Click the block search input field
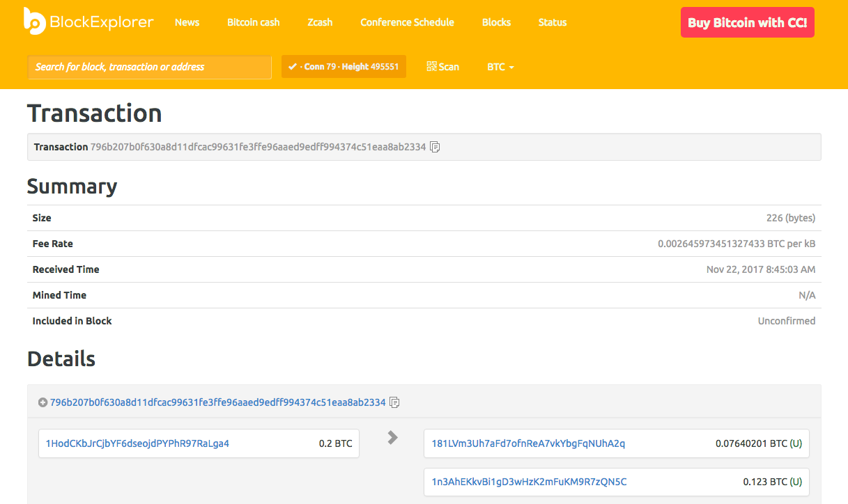 click(x=149, y=67)
